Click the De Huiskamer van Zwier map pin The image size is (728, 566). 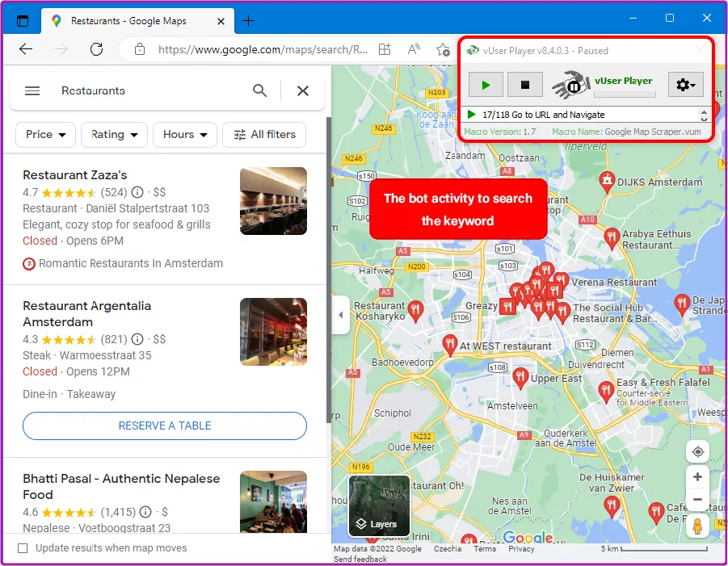point(612,507)
